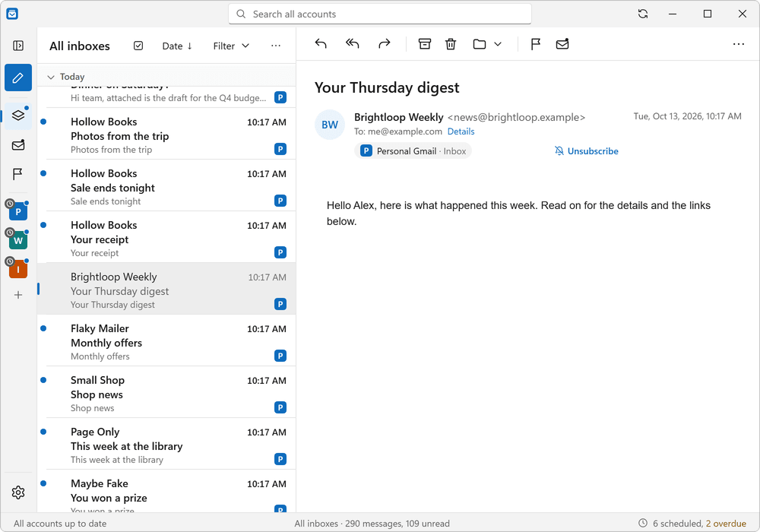Collapse the navigation sidebar panel
Screen dimensions: 760x532
(x=18, y=46)
